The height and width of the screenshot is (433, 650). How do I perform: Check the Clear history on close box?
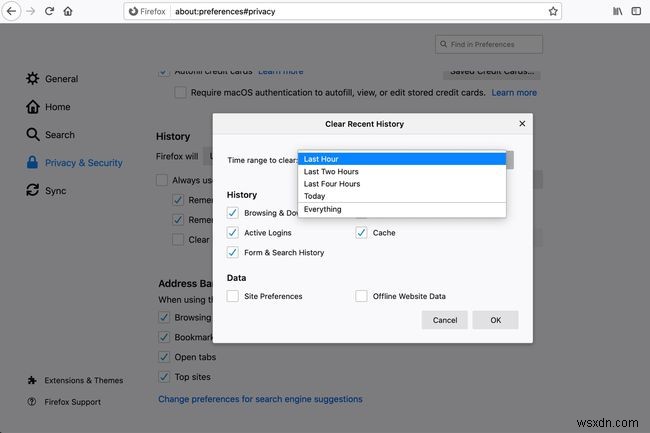[x=178, y=239]
